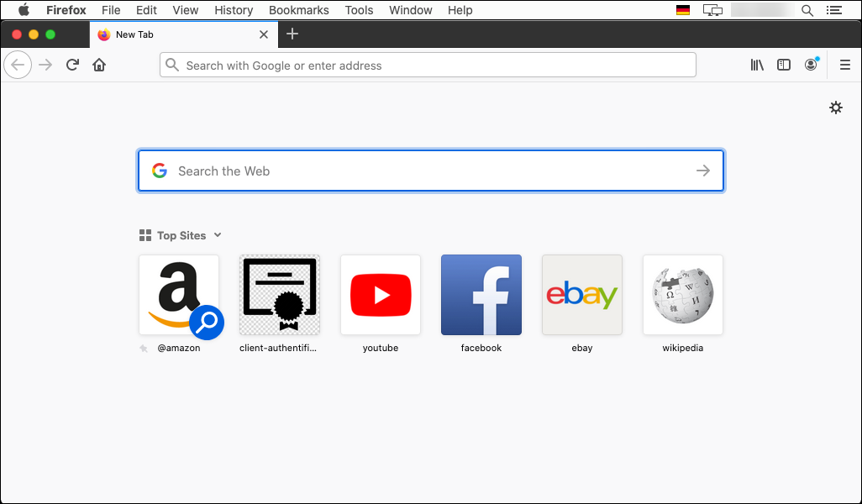Image resolution: width=862 pixels, height=504 pixels.
Task: Click the ebay label text
Action: [582, 349]
